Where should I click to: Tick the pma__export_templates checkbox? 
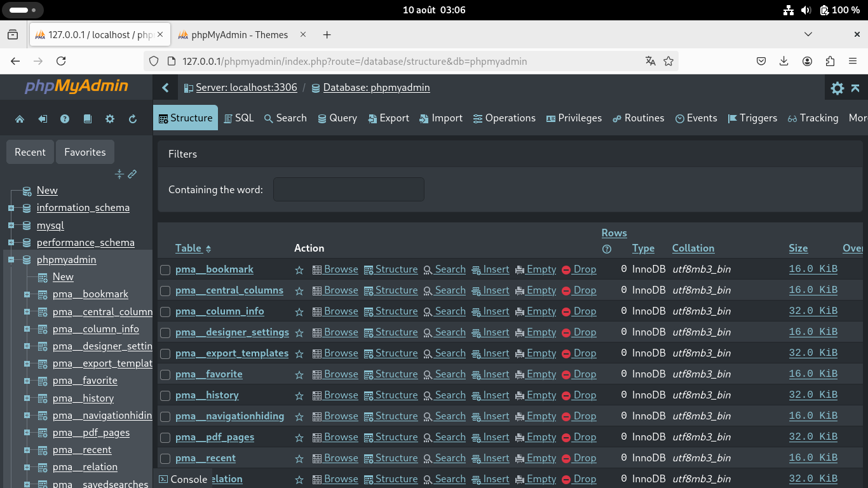pyautogui.click(x=165, y=354)
